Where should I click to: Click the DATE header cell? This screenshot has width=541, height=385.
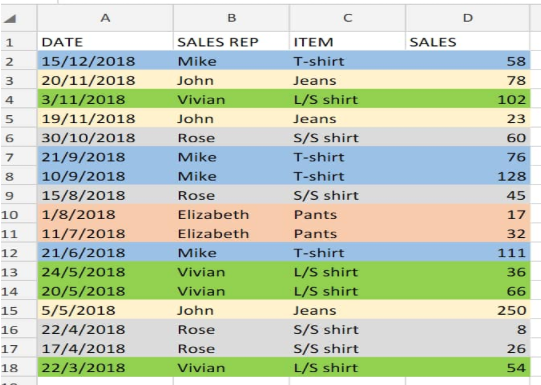pyautogui.click(x=105, y=42)
